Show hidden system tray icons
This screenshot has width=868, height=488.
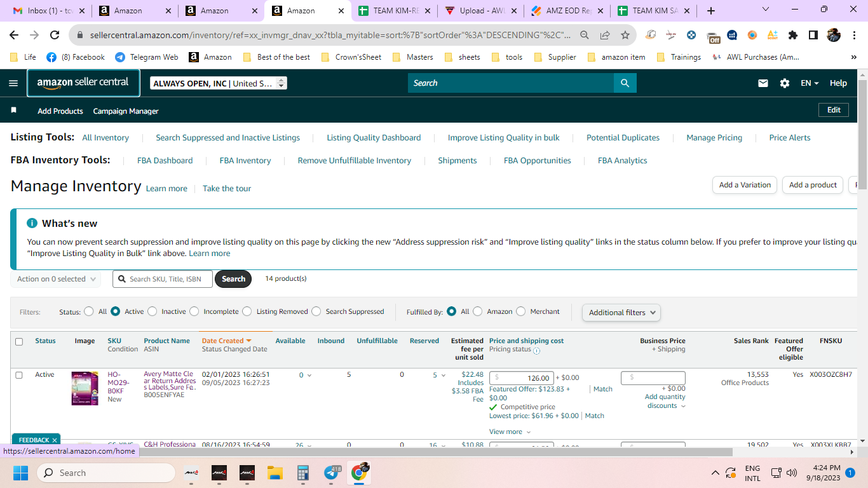pos(715,473)
